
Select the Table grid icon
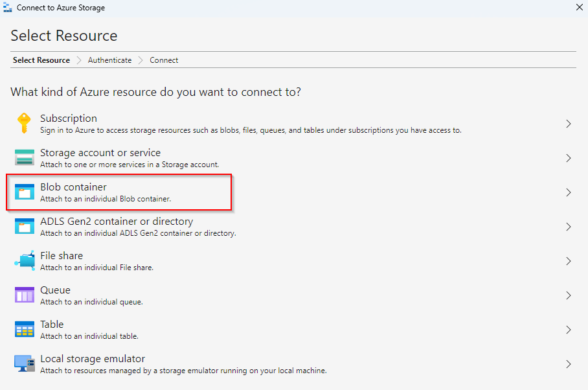click(x=24, y=329)
